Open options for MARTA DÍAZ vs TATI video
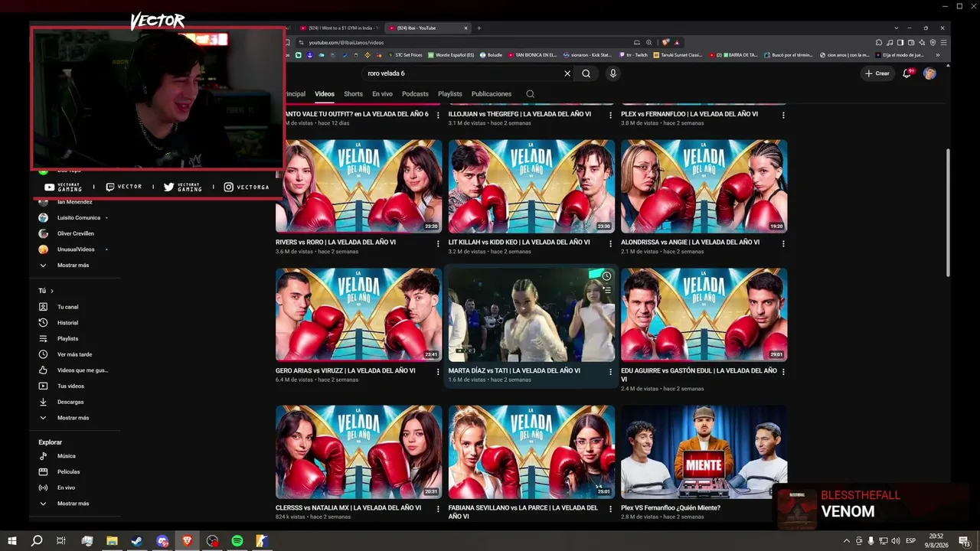 (610, 372)
